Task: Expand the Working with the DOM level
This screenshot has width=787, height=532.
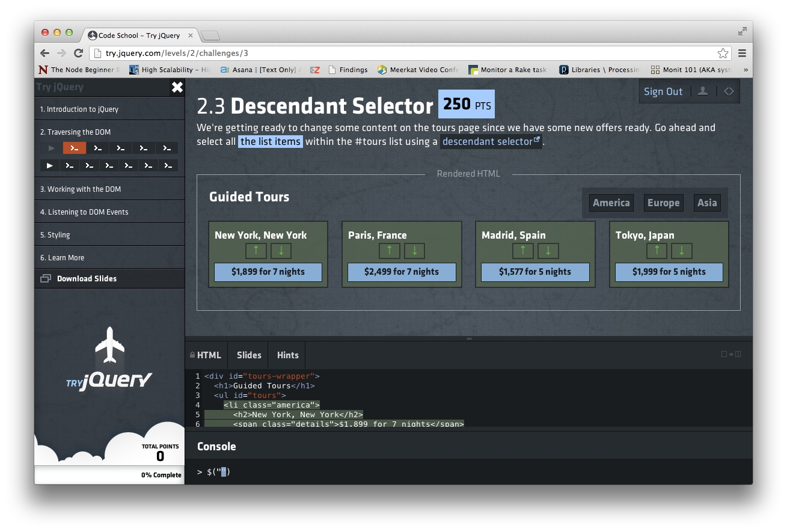Action: pyautogui.click(x=81, y=189)
